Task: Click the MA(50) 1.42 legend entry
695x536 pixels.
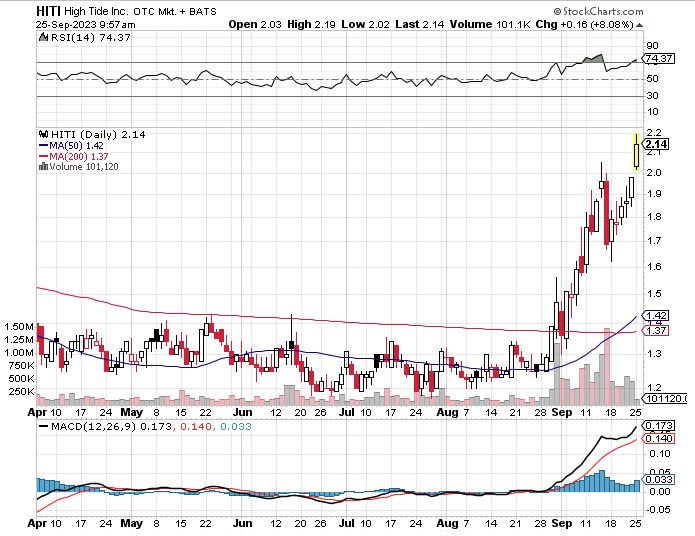Action: [x=71, y=145]
